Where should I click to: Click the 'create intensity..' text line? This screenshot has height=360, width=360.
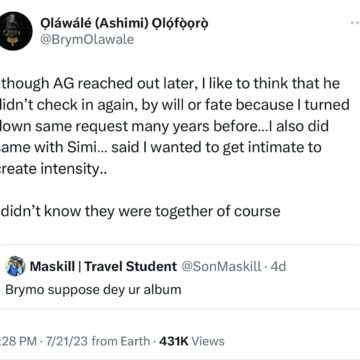coord(53,169)
